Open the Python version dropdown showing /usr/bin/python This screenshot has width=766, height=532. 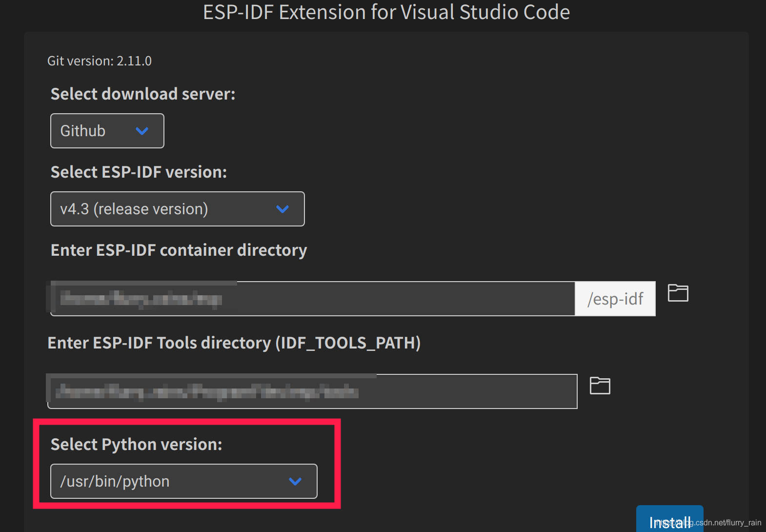pos(184,481)
